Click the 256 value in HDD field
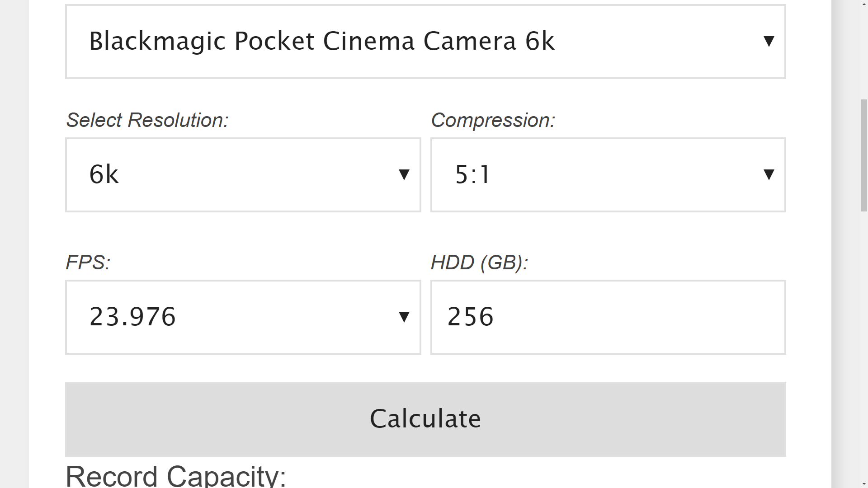Image resolution: width=868 pixels, height=488 pixels. pyautogui.click(x=470, y=317)
